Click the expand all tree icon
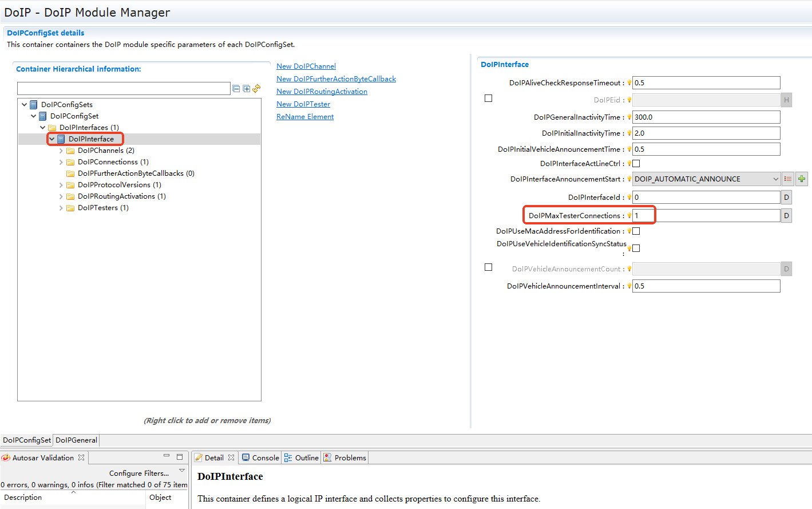The width and height of the screenshot is (812, 509). (x=246, y=89)
